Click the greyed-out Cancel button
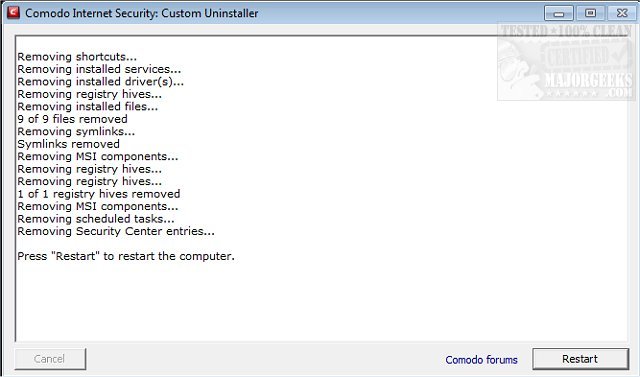The image size is (640, 377). click(x=50, y=359)
